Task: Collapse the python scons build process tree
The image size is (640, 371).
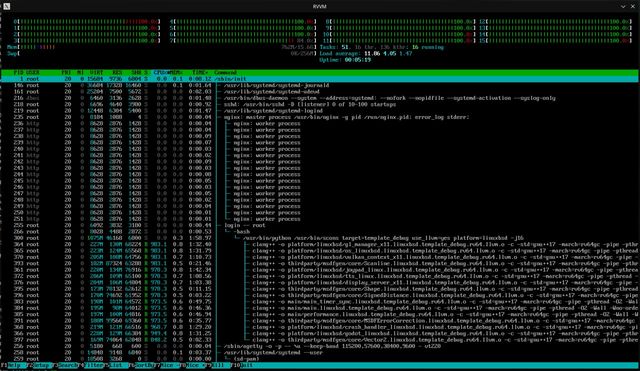Action: pyautogui.click(x=320, y=238)
